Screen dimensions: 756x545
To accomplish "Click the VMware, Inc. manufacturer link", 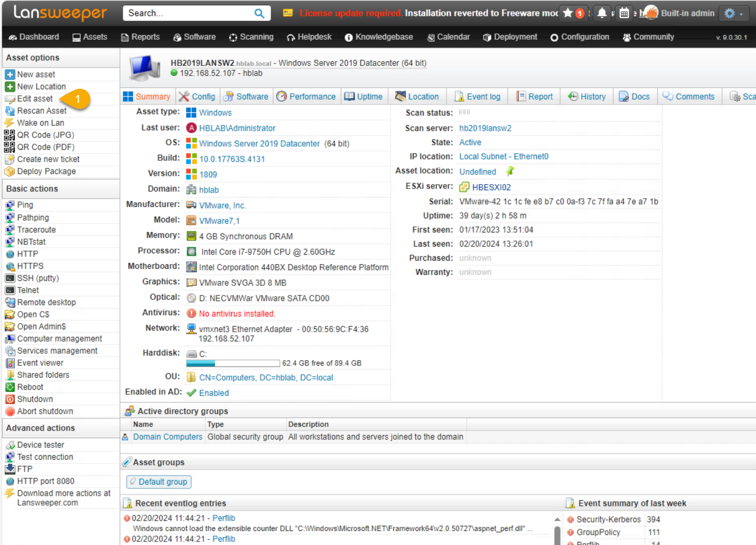I will [x=222, y=206].
